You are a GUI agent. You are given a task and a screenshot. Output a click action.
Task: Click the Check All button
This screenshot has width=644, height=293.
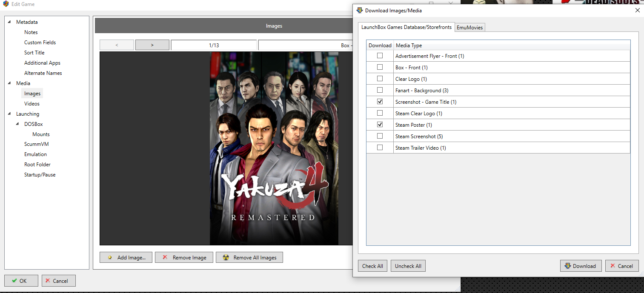pyautogui.click(x=372, y=266)
